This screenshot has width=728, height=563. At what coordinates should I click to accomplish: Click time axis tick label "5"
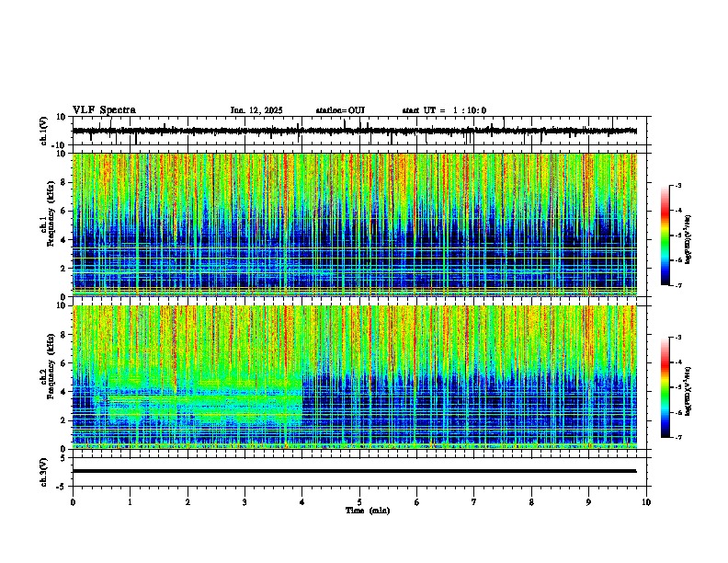359,502
